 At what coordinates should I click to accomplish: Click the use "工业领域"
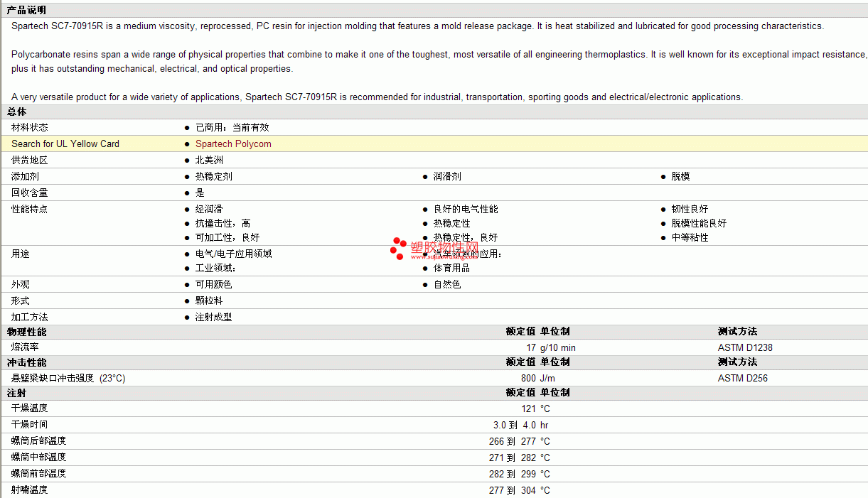coord(215,268)
